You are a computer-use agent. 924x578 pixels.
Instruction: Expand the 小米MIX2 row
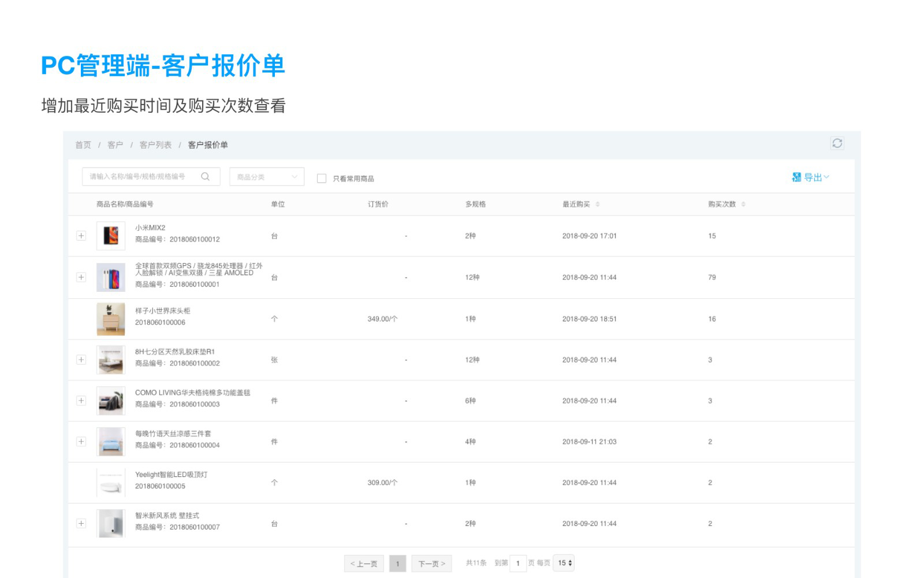pyautogui.click(x=81, y=236)
